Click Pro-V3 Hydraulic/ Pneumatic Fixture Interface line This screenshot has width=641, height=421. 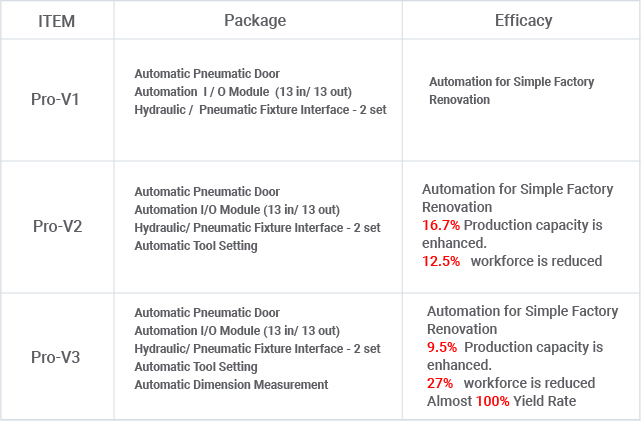[257, 348]
